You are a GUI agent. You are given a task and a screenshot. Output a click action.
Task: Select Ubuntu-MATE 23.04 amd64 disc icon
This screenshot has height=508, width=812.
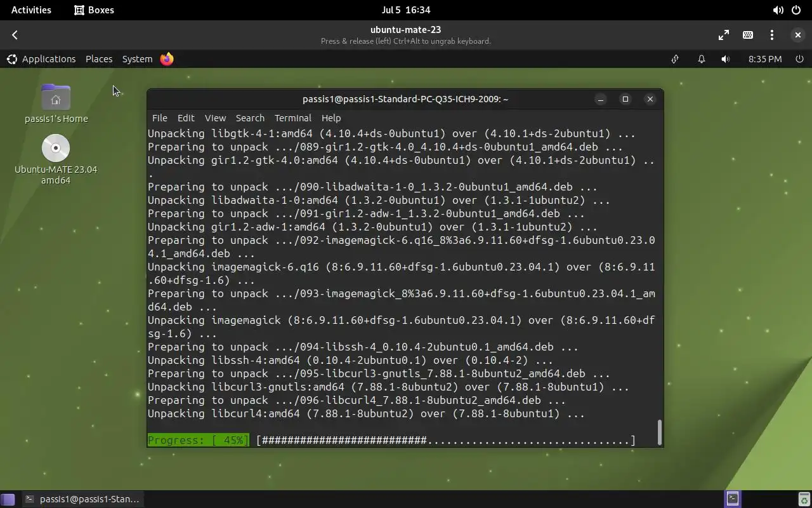coord(56,159)
